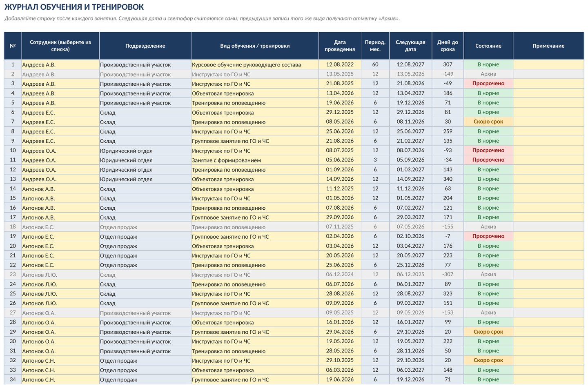Click days value '340' in row 13
The height and width of the screenshot is (388, 588).
point(448,179)
